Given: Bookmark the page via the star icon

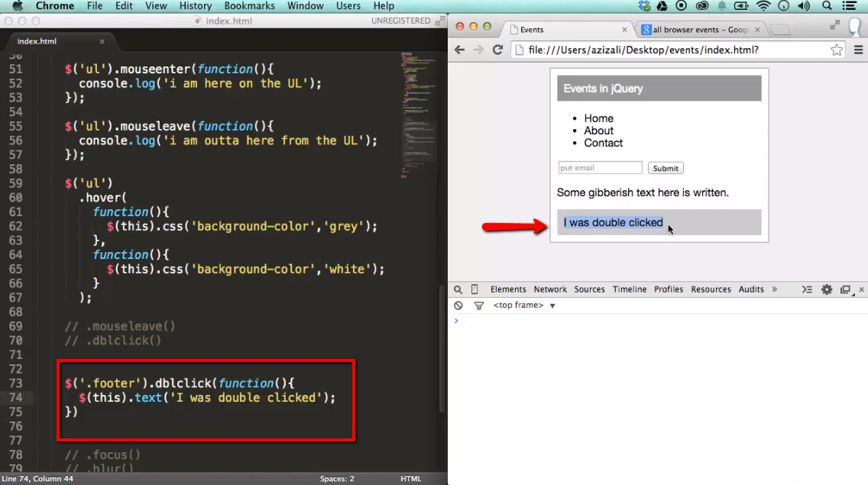Looking at the screenshot, I should point(837,49).
